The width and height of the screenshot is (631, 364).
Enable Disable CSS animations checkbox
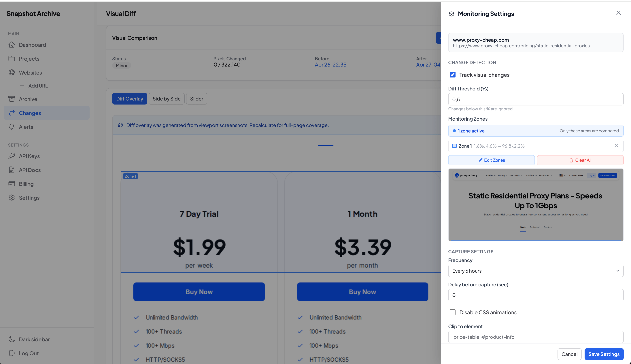[452, 312]
